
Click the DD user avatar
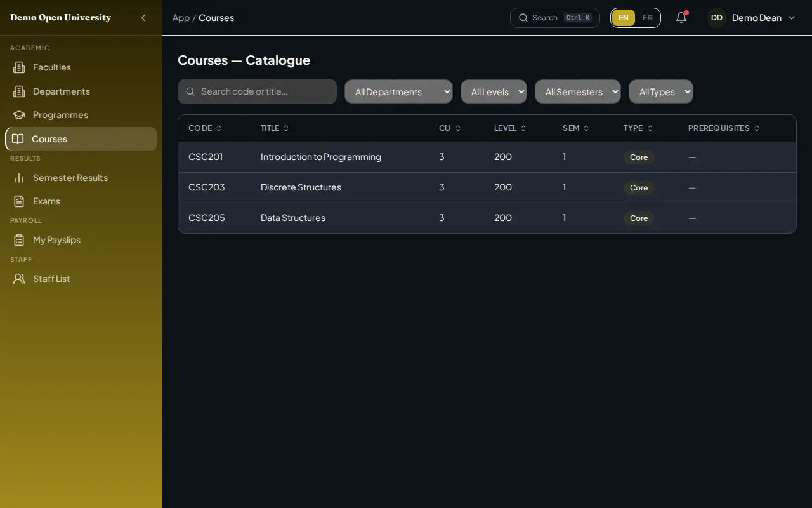pyautogui.click(x=717, y=18)
